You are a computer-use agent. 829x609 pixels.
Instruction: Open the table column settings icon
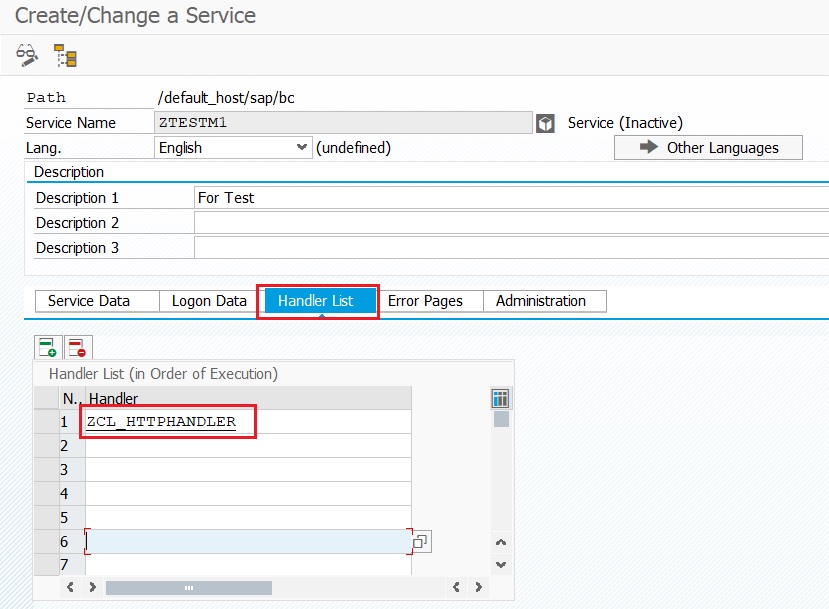501,399
